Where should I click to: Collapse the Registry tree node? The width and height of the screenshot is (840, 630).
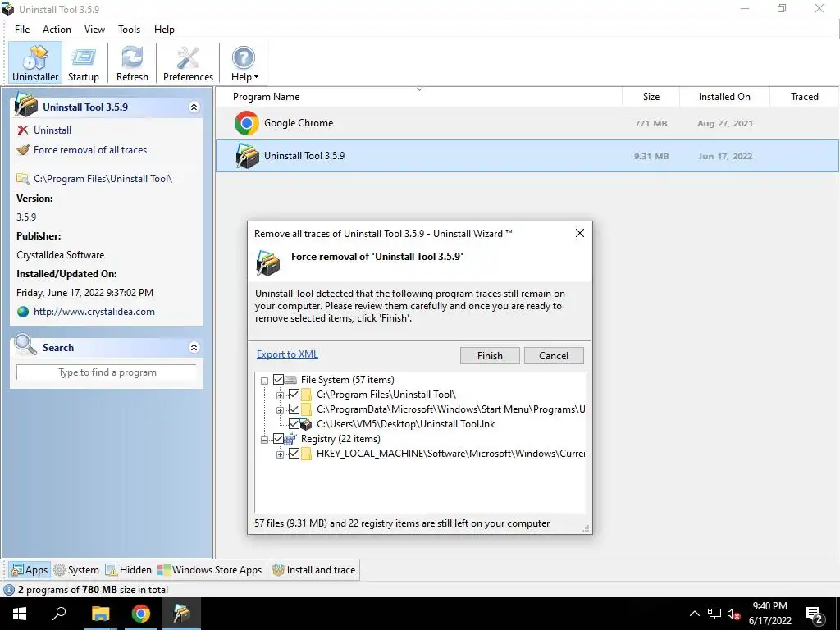(x=264, y=441)
